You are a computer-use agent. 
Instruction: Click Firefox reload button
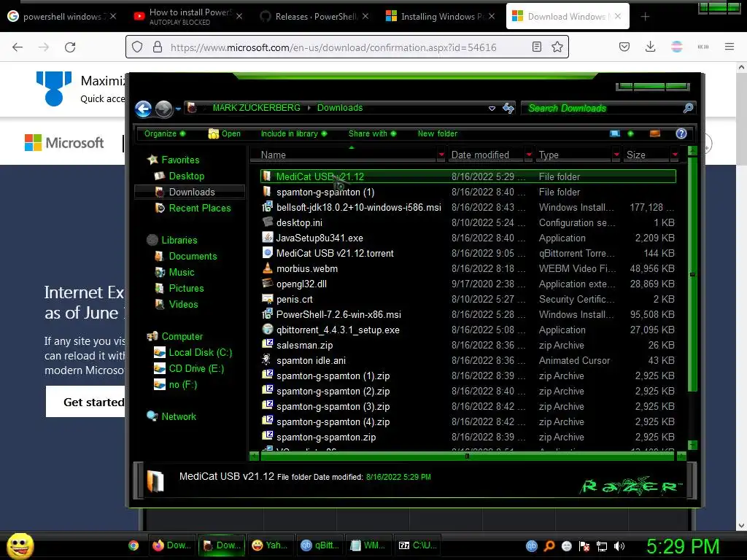70,47
